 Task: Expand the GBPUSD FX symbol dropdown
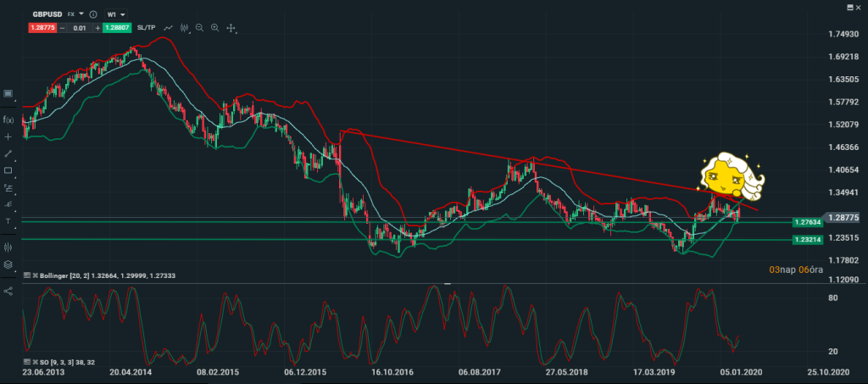[x=81, y=14]
